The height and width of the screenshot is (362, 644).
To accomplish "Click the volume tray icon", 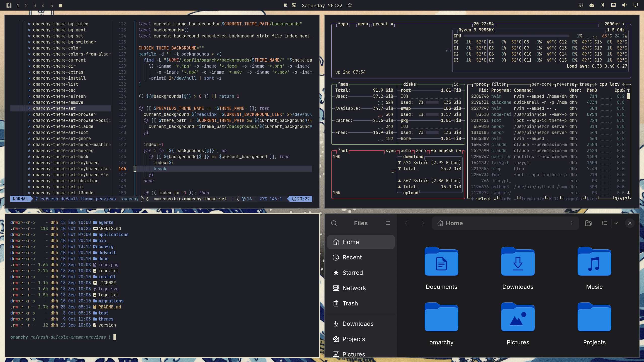I will 624,5.
